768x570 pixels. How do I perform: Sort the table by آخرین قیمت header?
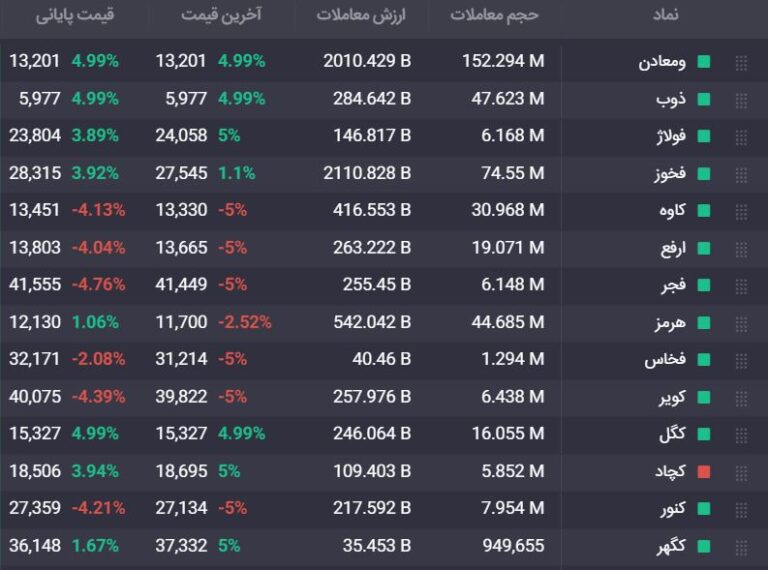click(221, 16)
